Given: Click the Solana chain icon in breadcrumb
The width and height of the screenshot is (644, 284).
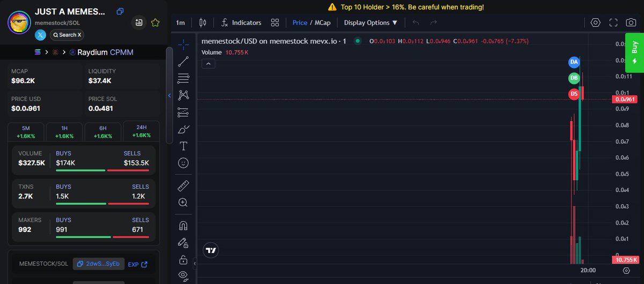Looking at the screenshot, I should [38, 52].
